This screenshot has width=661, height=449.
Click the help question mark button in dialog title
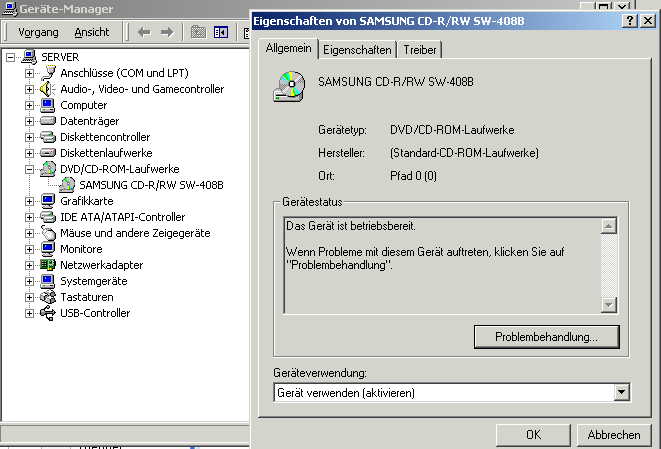click(629, 21)
